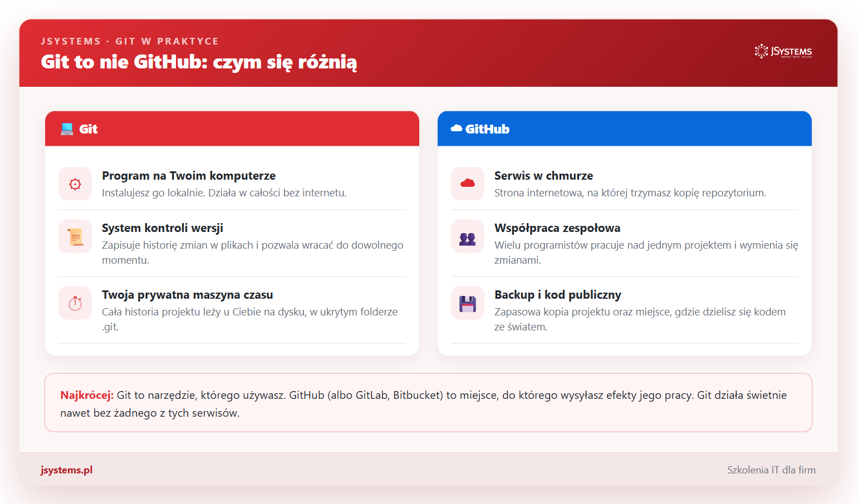Image resolution: width=858 pixels, height=504 pixels.
Task: Click heading 'Backup i kod publiczny'
Action: pos(558,295)
